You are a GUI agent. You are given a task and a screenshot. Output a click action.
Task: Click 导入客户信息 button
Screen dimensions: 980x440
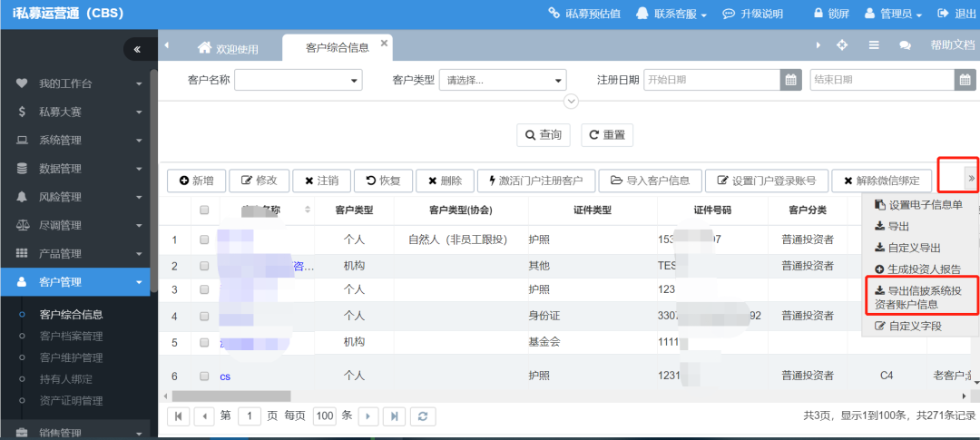pyautogui.click(x=650, y=181)
